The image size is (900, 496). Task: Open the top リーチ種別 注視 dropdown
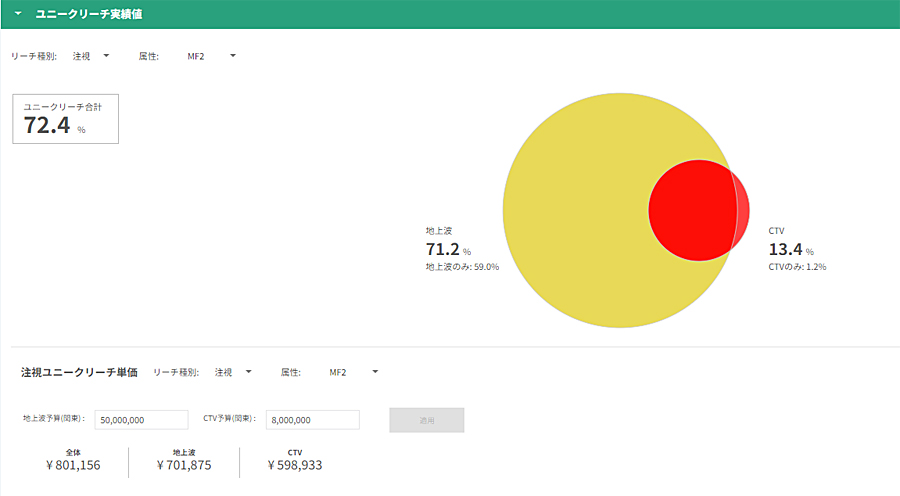91,56
